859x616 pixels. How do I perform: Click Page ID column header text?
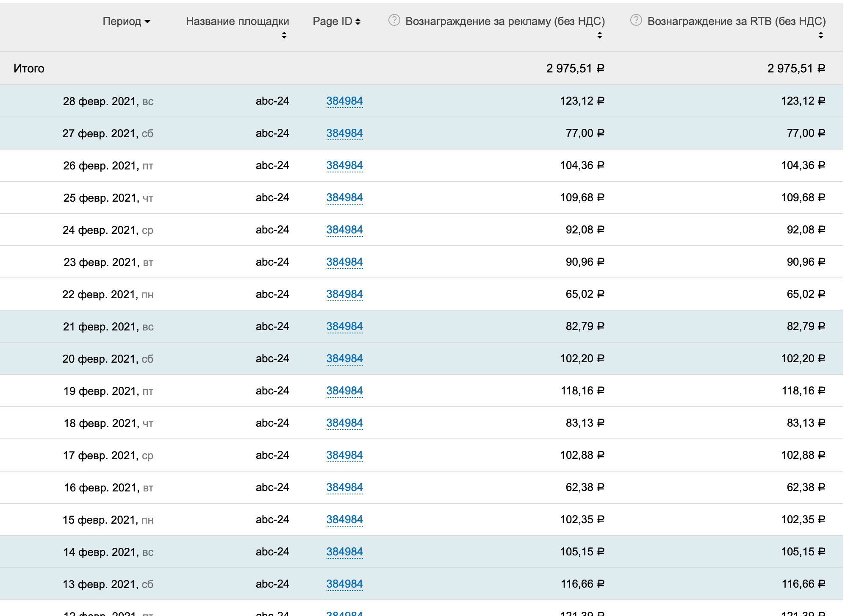(x=332, y=21)
